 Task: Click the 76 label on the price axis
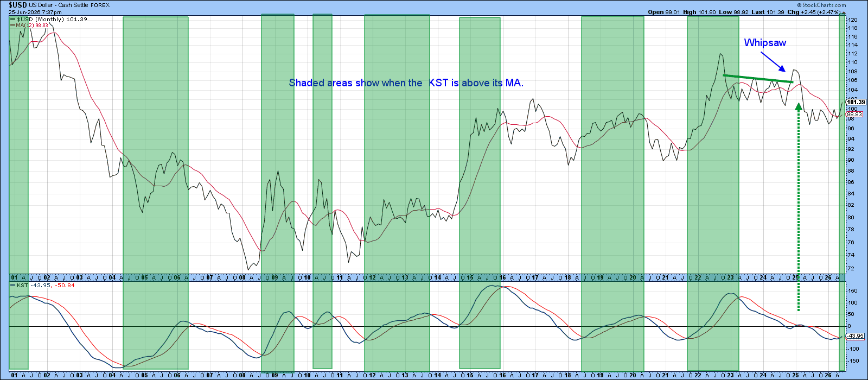coord(851,243)
